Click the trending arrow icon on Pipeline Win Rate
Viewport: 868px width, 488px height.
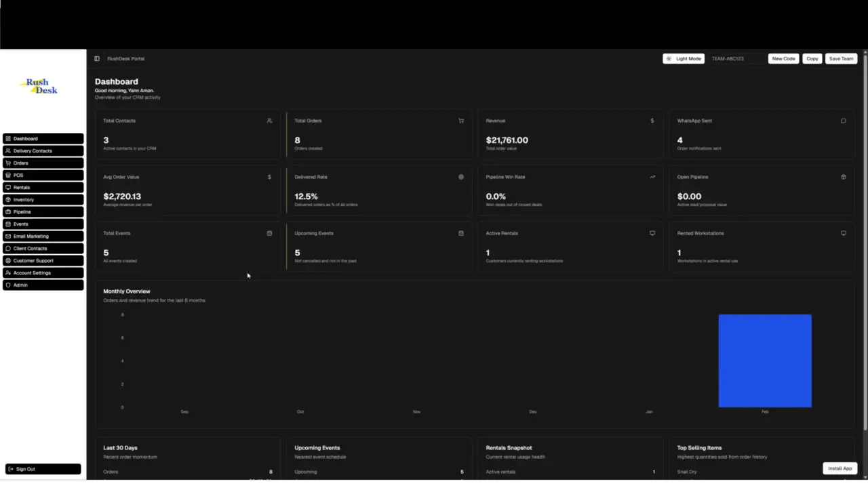652,177
